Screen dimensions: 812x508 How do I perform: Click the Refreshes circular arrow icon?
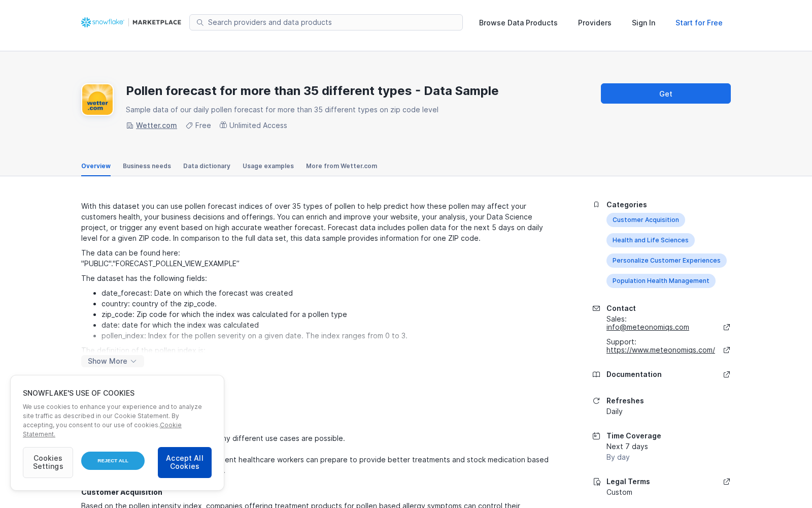click(596, 401)
